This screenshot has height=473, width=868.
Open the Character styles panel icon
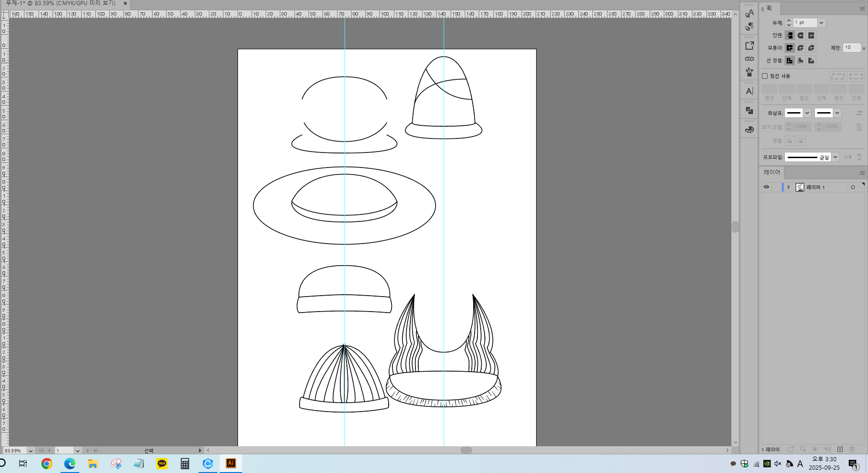(749, 13)
